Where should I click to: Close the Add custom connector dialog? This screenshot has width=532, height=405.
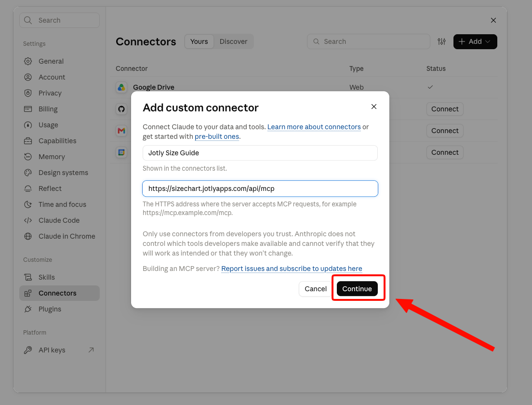point(374,107)
